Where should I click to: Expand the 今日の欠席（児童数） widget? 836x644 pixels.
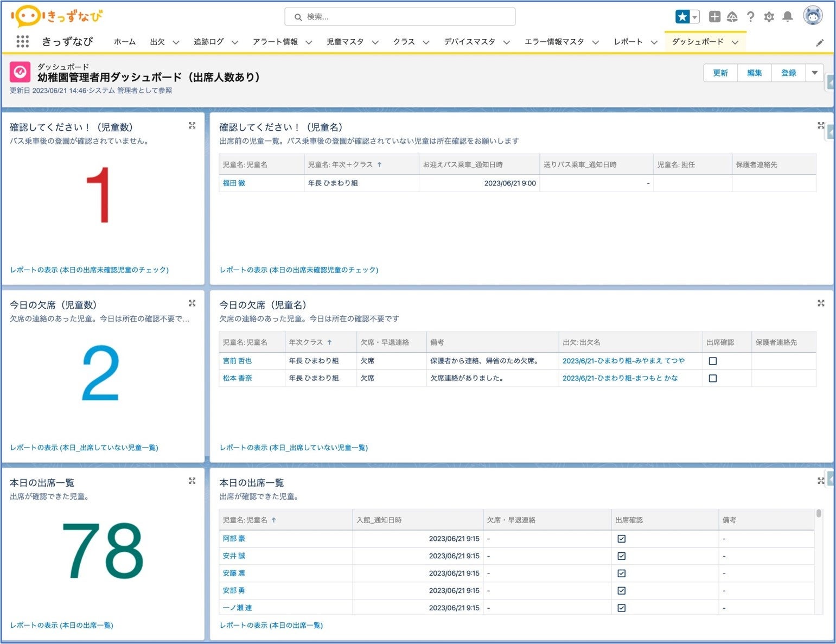[x=192, y=303]
